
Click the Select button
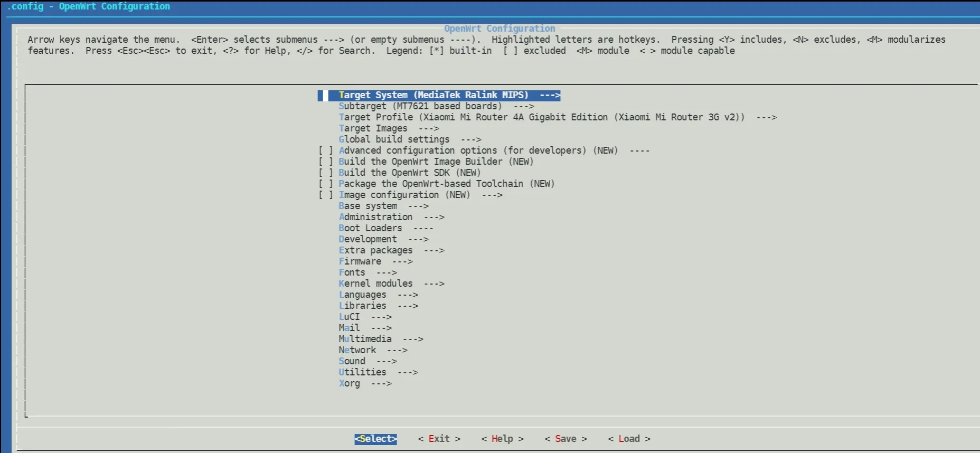(375, 439)
